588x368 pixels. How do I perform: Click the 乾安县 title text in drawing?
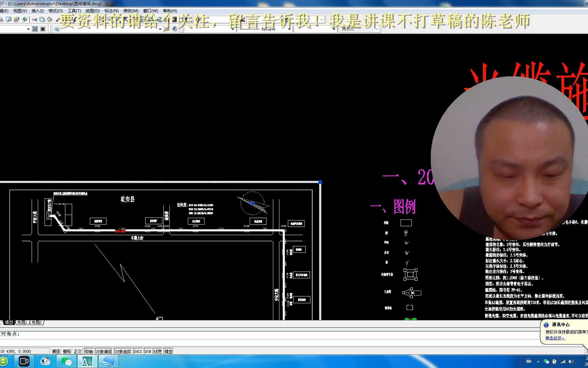pos(128,199)
